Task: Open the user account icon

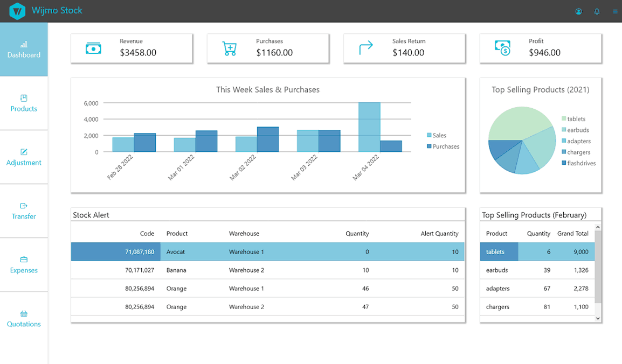Action: [x=578, y=11]
